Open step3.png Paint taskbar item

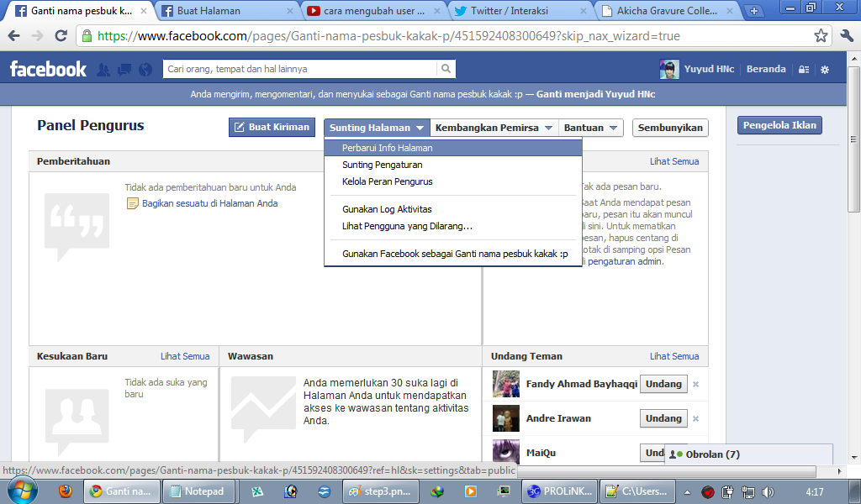381,491
